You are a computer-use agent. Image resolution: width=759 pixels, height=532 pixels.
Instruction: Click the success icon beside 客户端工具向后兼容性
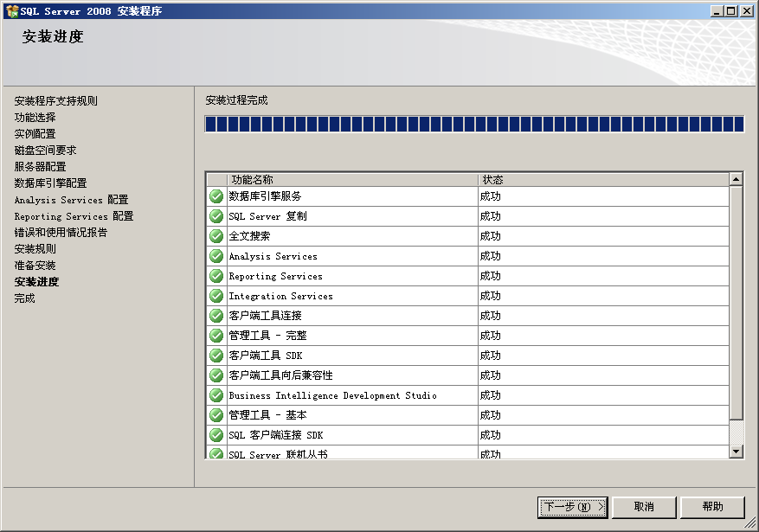click(x=216, y=375)
